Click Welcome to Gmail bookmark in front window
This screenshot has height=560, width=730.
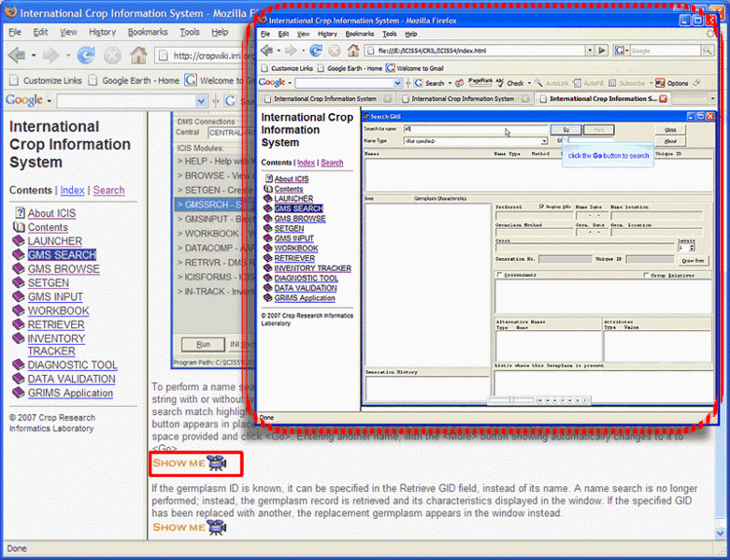415,68
